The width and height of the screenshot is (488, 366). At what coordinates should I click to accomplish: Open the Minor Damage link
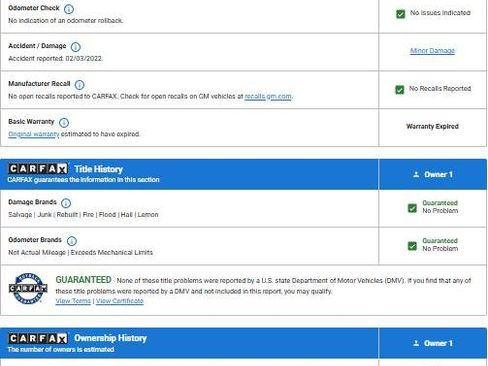[432, 51]
